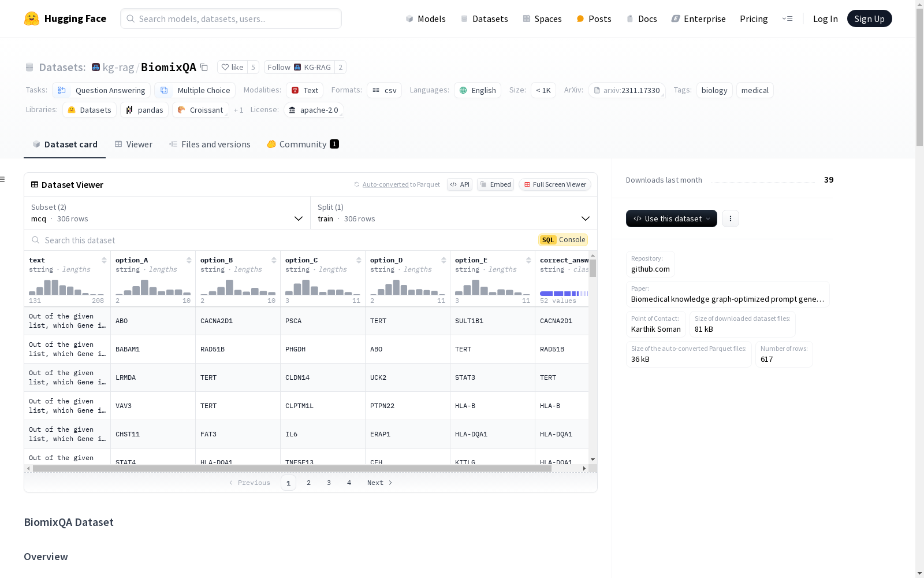Expand the Use this dataset dropdown
924x578 pixels.
672,218
